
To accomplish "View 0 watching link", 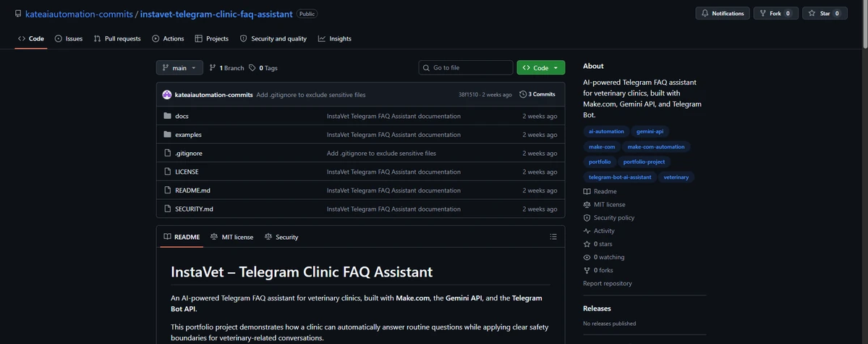I will pyautogui.click(x=604, y=257).
